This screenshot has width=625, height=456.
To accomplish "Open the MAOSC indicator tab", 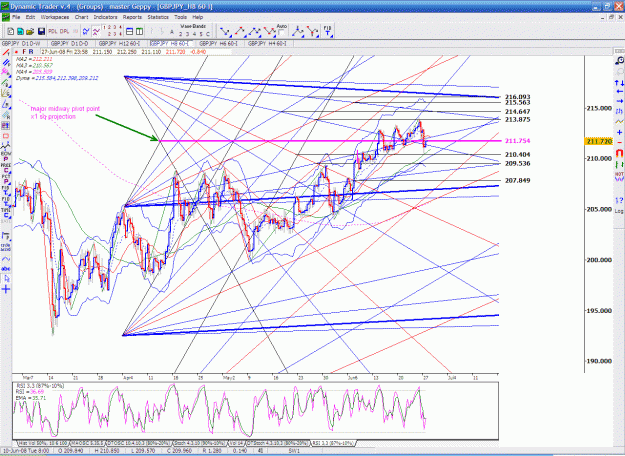I will 88,443.
